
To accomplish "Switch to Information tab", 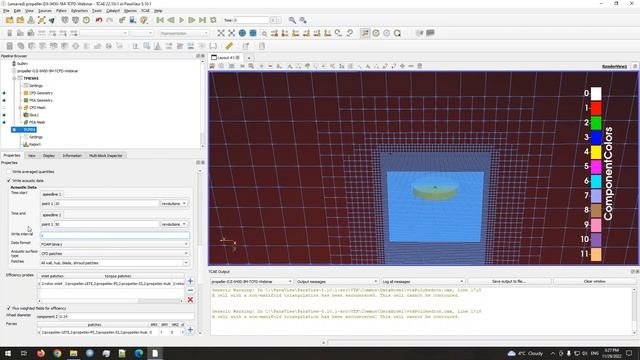I will (72, 156).
